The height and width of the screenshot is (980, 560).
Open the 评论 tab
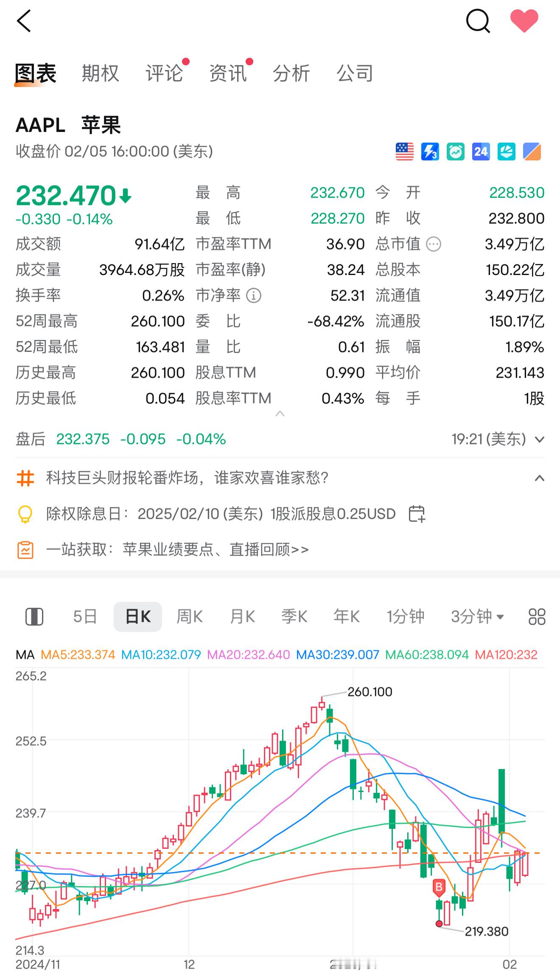[x=164, y=73]
